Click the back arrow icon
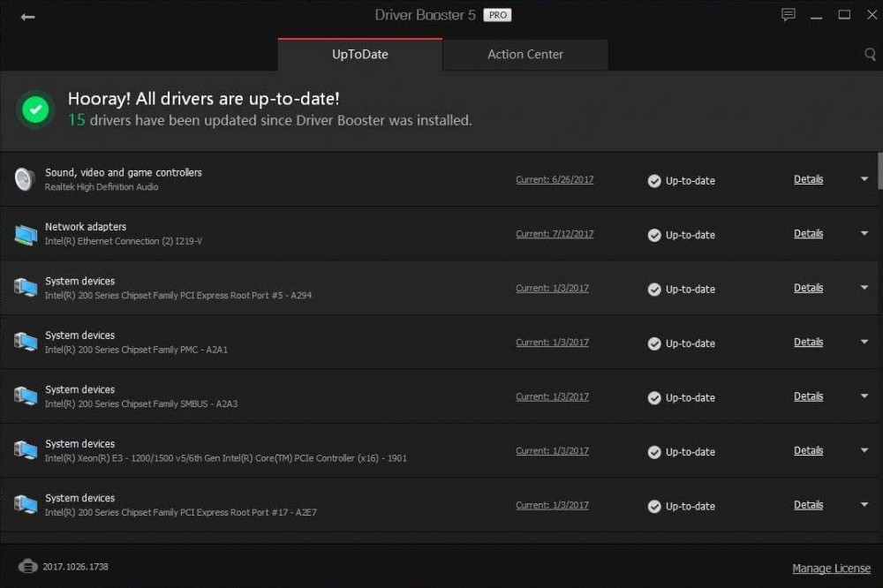Screen dimensions: 883x588 (x=27, y=17)
